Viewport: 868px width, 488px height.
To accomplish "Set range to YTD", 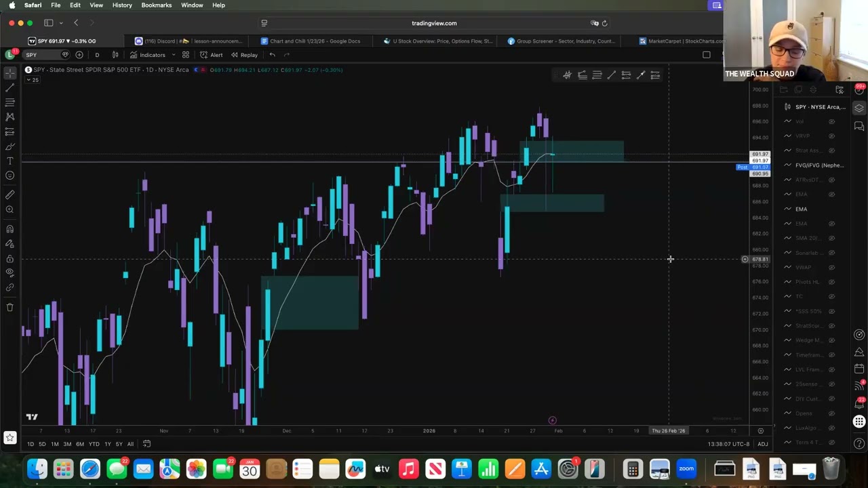I will (94, 444).
